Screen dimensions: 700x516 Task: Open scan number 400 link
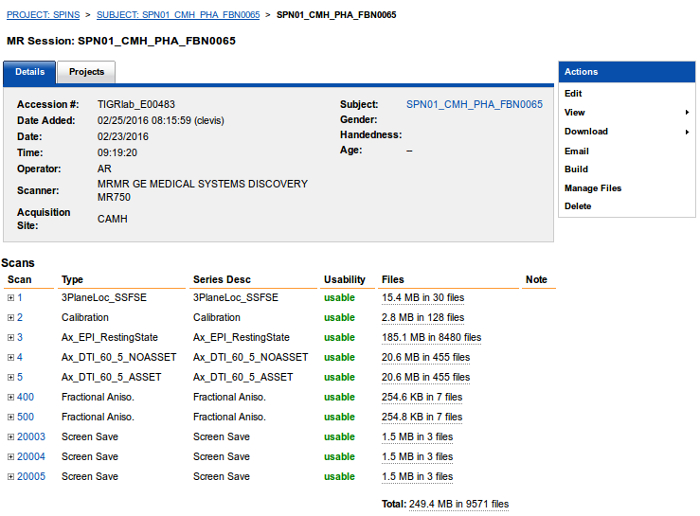pyautogui.click(x=25, y=397)
